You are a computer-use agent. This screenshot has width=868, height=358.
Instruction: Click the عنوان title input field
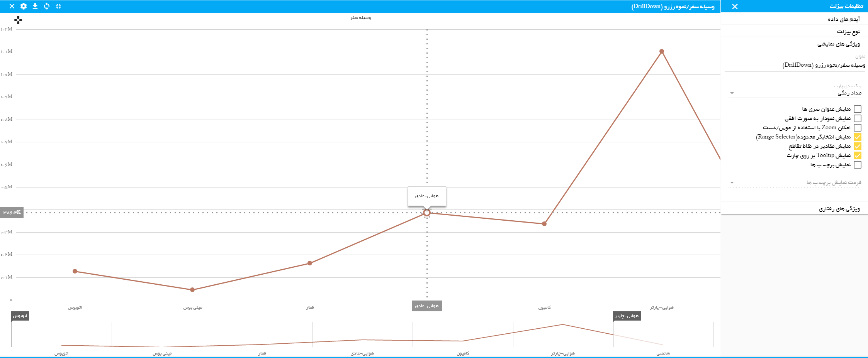pyautogui.click(x=795, y=65)
